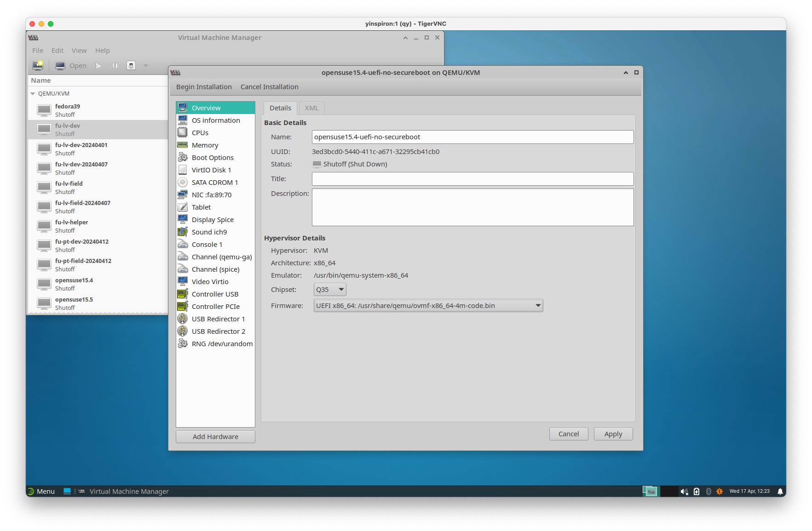Open the Edit menu
The image size is (812, 531).
58,51
